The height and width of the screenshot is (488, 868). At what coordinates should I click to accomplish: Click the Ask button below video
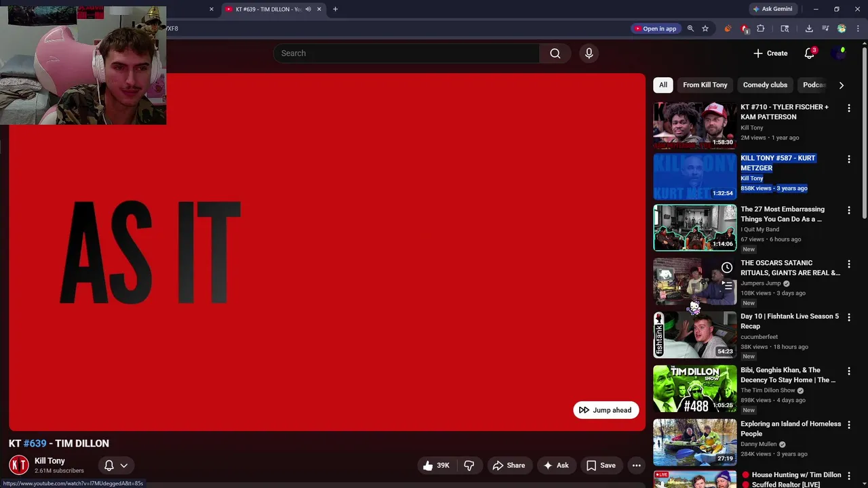[x=555, y=466]
